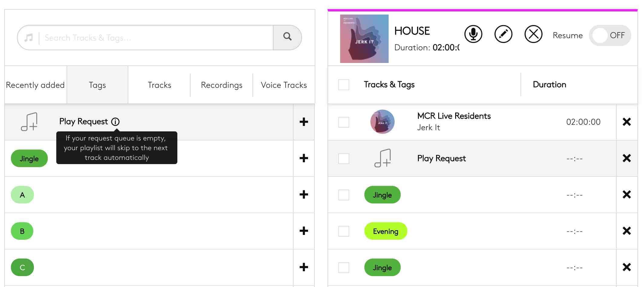
Task: Click the green Jingle tag in library
Action: [29, 158]
